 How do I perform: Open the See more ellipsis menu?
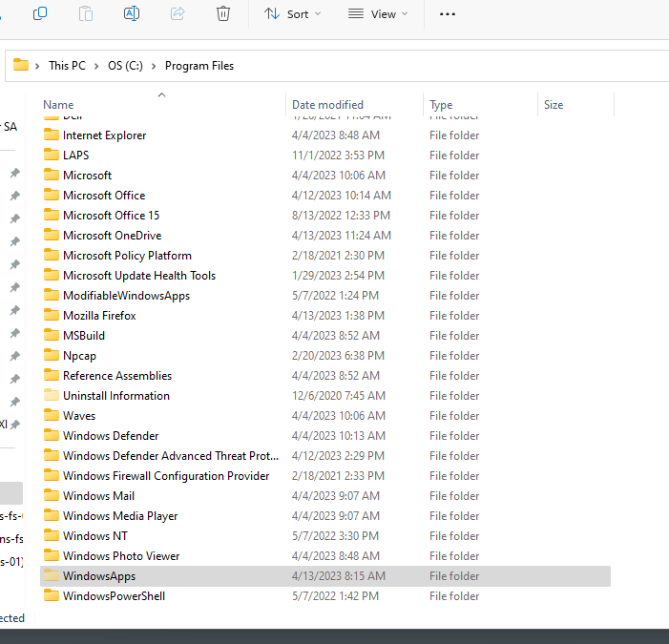(448, 14)
